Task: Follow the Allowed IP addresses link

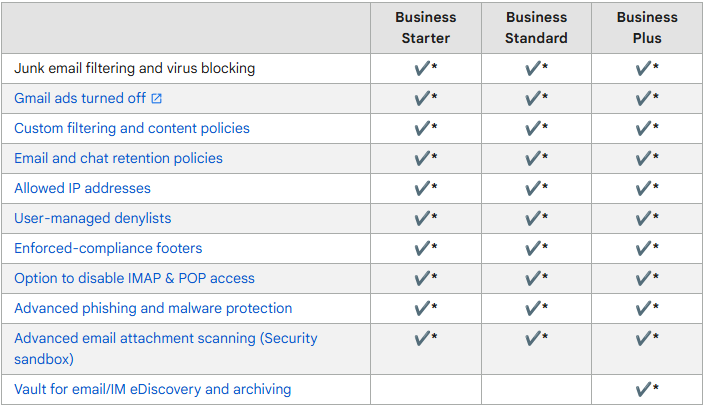Action: point(82,188)
